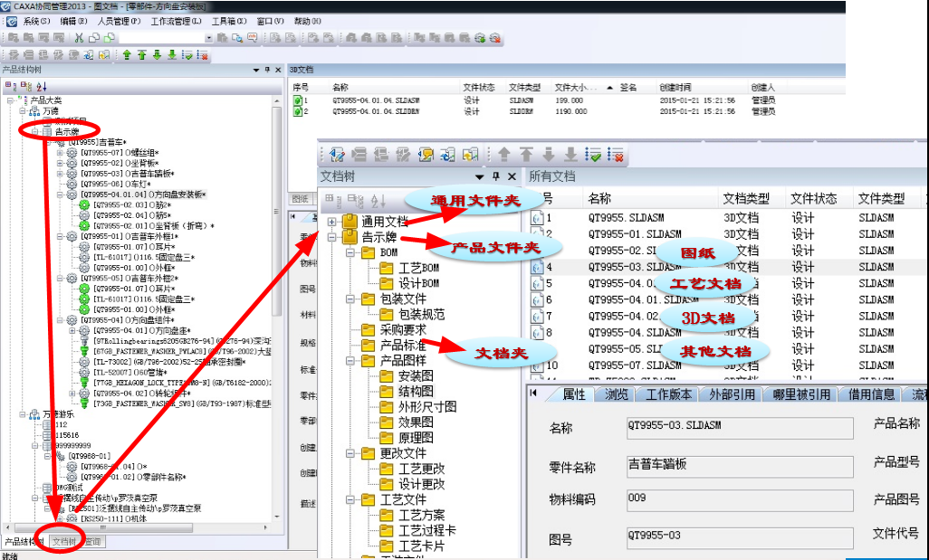The height and width of the screenshot is (560, 929).
Task: Click the gray Move Up arrow in enlarged toolbar
Action: click(504, 155)
